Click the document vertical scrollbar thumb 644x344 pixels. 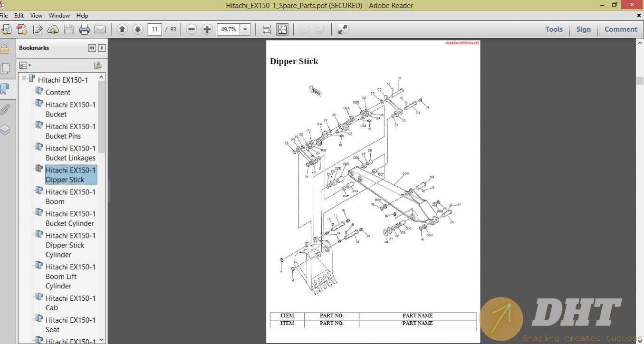[640, 81]
